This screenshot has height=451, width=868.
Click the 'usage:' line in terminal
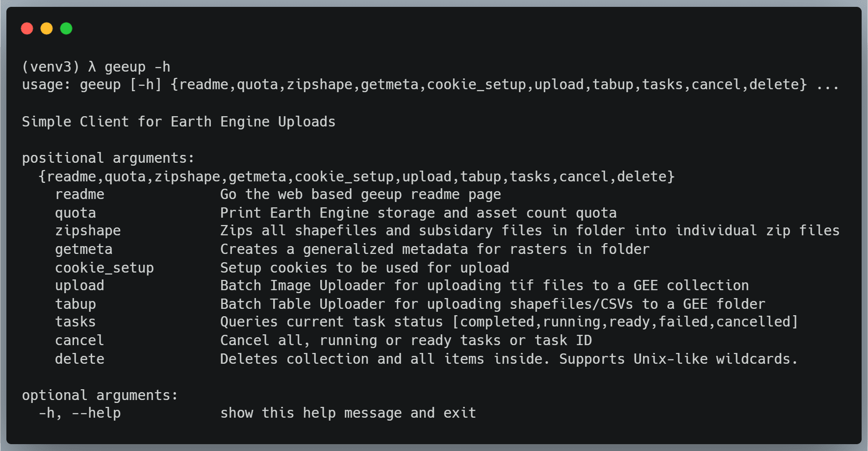click(x=431, y=85)
